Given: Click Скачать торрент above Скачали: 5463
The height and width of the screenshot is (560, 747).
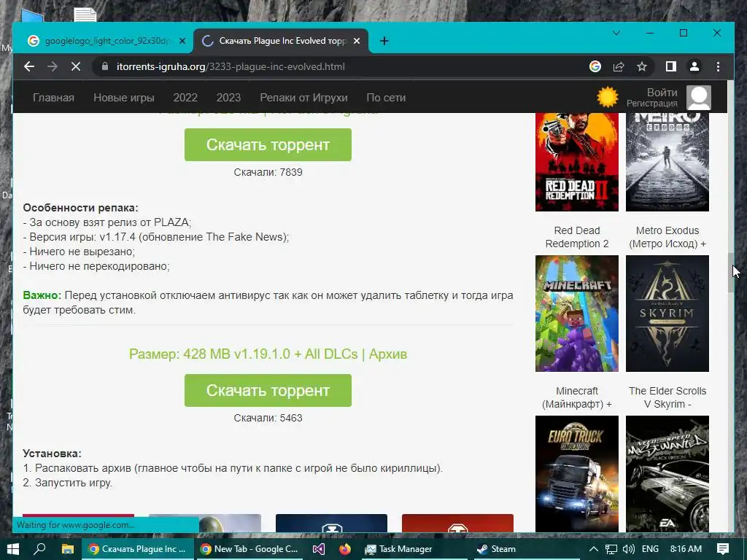Looking at the screenshot, I should point(268,391).
